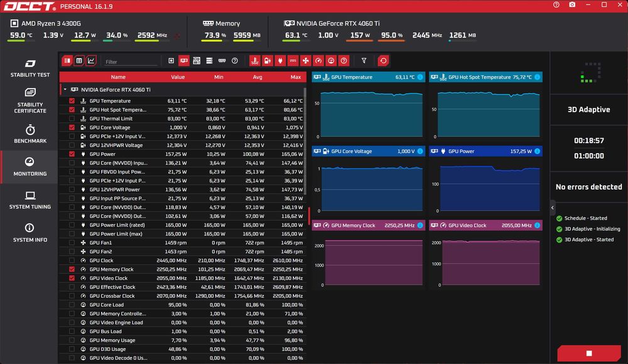Toggle clock frequency filter icon
Viewport: 628px width, 364px height.
point(318,61)
